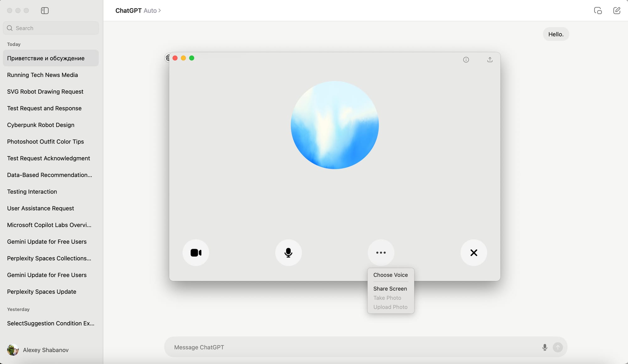Screen dimensions: 628x364
Task: Open the conversation Cyberpunk Robot Design
Action: 41,125
